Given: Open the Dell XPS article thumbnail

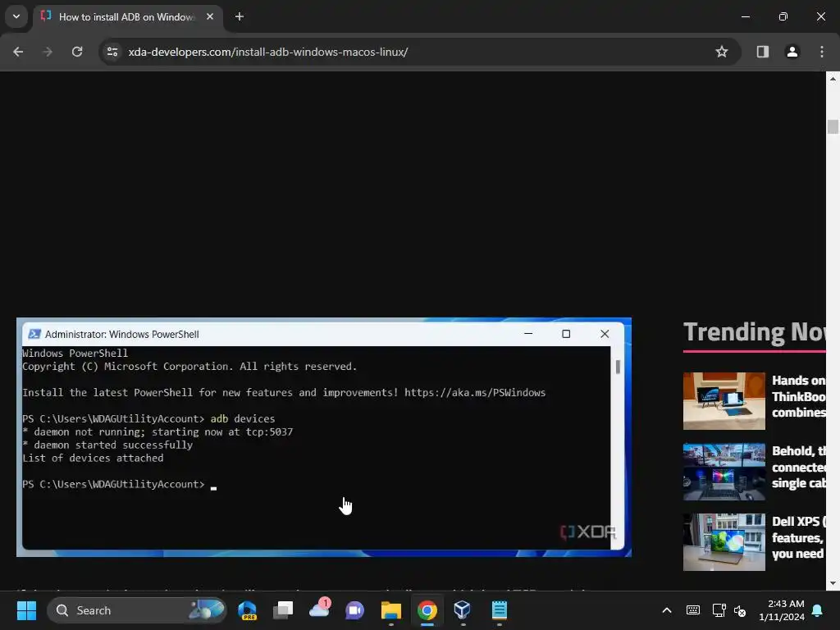Looking at the screenshot, I should 724,542.
